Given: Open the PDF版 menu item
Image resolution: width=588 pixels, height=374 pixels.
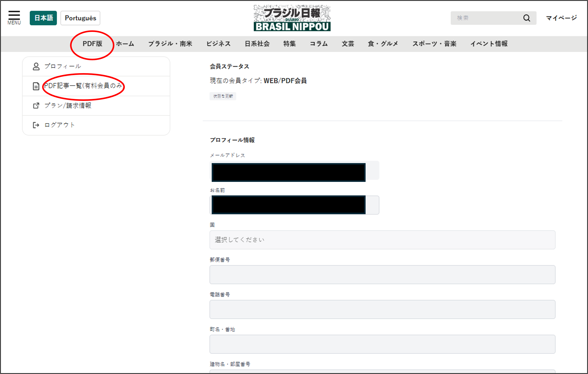Looking at the screenshot, I should [x=92, y=44].
